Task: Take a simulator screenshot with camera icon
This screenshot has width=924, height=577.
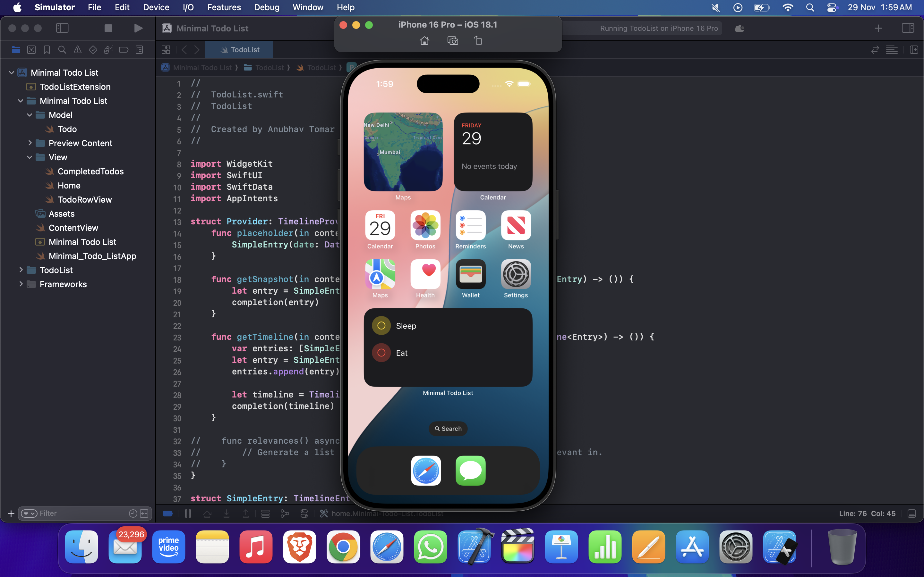Action: [x=452, y=40]
